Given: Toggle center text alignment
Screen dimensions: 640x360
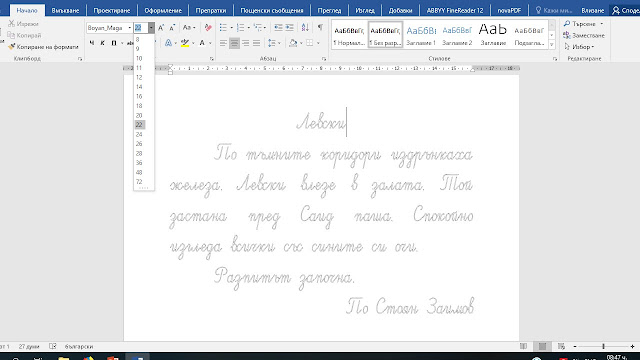Looking at the screenshot, I should pyautogui.click(x=234, y=43).
